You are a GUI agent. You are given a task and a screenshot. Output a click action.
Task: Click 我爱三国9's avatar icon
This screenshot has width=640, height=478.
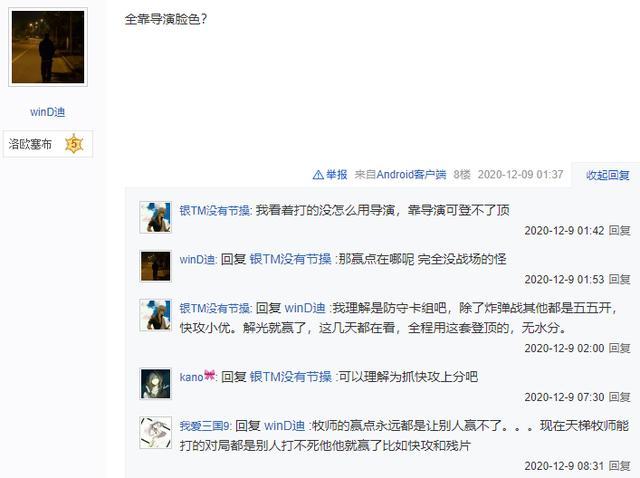[x=156, y=433]
